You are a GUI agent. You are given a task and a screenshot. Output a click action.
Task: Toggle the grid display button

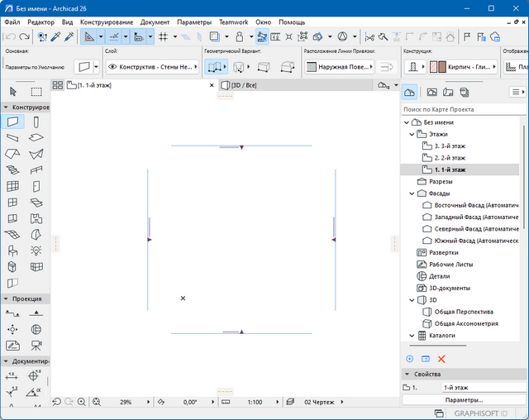pyautogui.click(x=163, y=37)
